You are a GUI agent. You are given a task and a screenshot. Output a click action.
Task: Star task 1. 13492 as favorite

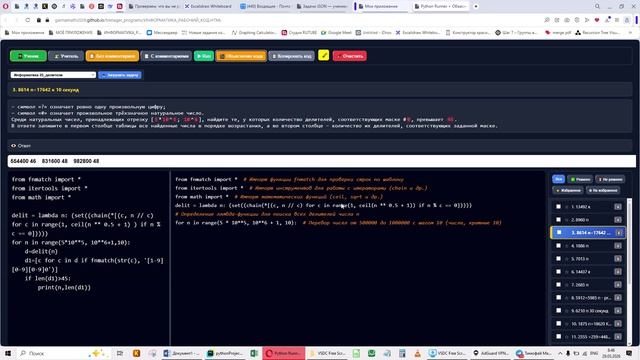[567, 207]
